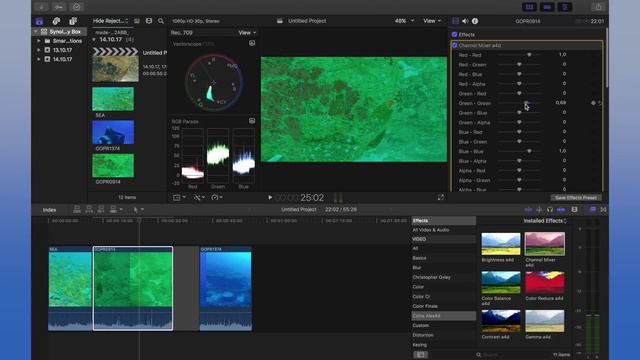Switch to the Audio inspector speaker icon
The image size is (640, 360).
click(465, 21)
